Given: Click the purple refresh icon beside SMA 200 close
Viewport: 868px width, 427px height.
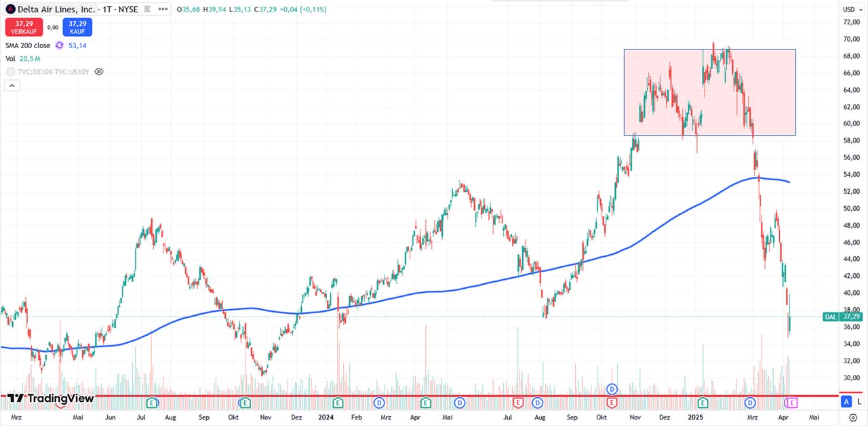Looking at the screenshot, I should (59, 45).
